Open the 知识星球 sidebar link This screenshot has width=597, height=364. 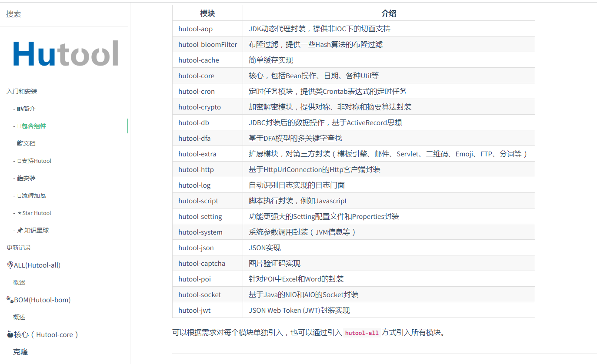[33, 230]
